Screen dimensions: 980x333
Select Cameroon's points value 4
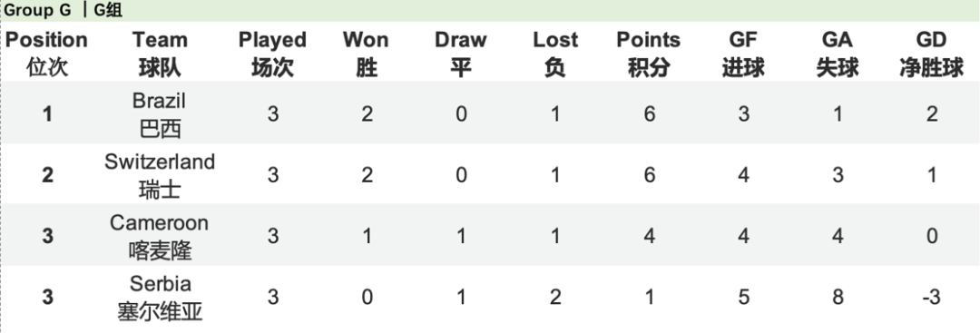tap(649, 236)
